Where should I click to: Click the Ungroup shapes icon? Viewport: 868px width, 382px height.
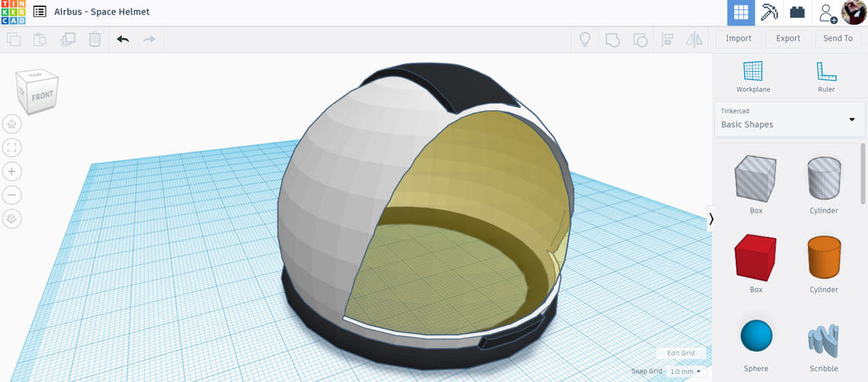pyautogui.click(x=640, y=39)
